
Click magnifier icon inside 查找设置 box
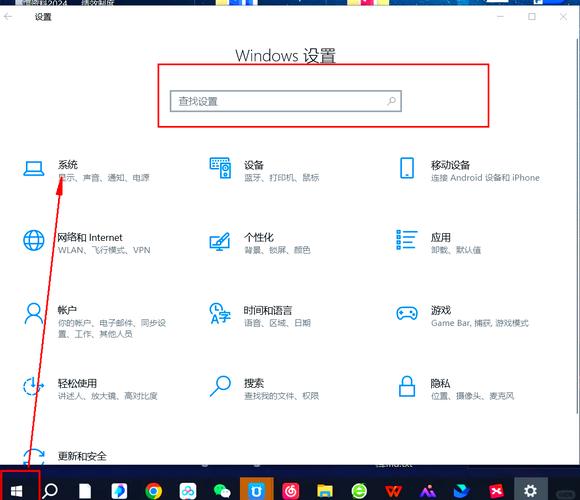[x=391, y=101]
